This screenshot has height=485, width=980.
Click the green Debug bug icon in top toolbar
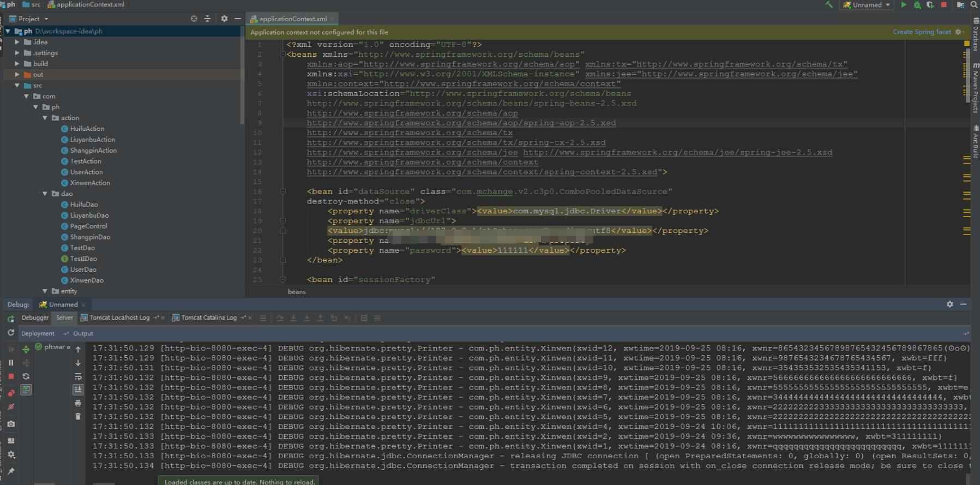click(917, 4)
